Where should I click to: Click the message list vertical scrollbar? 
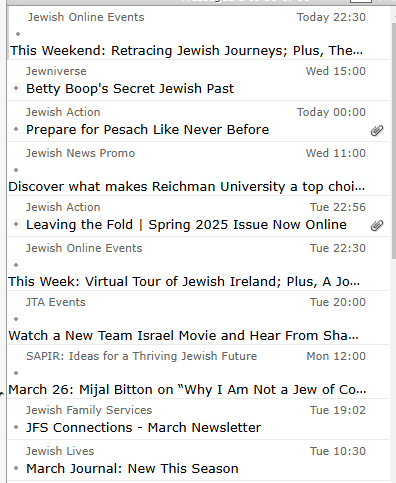[393, 140]
